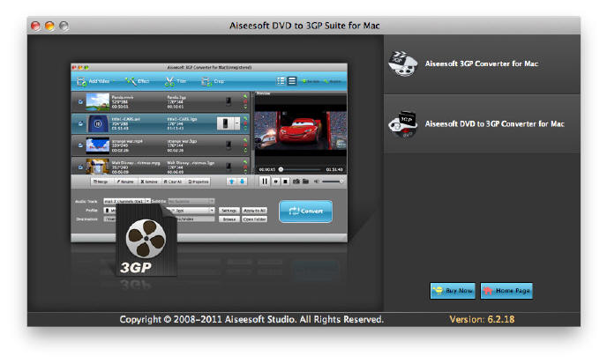The image size is (607, 364).
Task: Toggle the intel-CARS.avi file checkbox
Action: pyautogui.click(x=79, y=124)
